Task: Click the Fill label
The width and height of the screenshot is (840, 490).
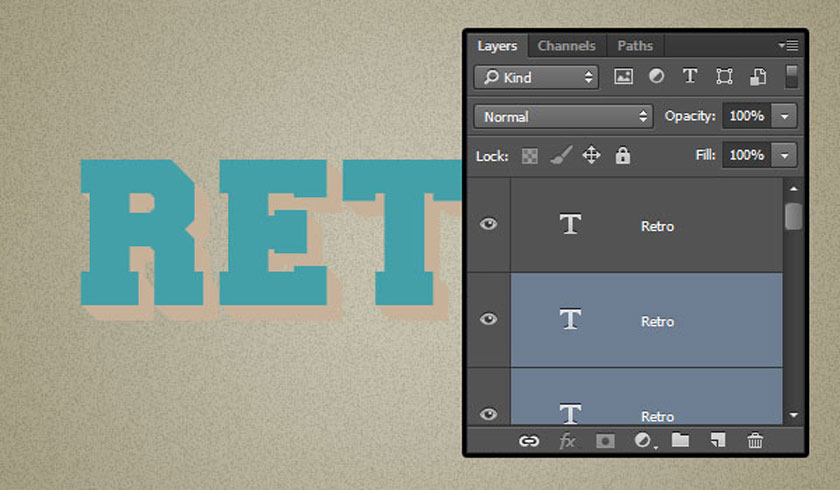Action: tap(706, 155)
